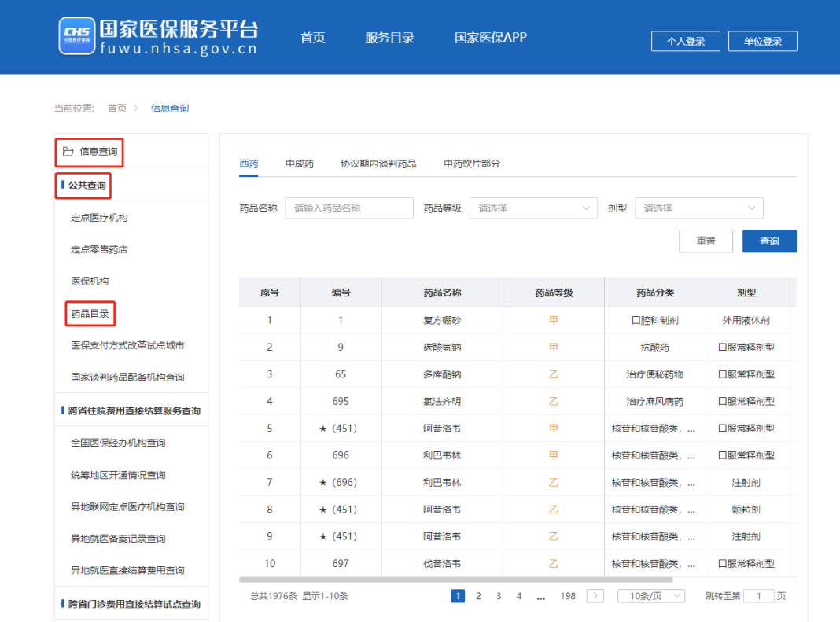The image size is (840, 622).
Task: Open the 10条/页 page size dropdown
Action: pyautogui.click(x=651, y=596)
